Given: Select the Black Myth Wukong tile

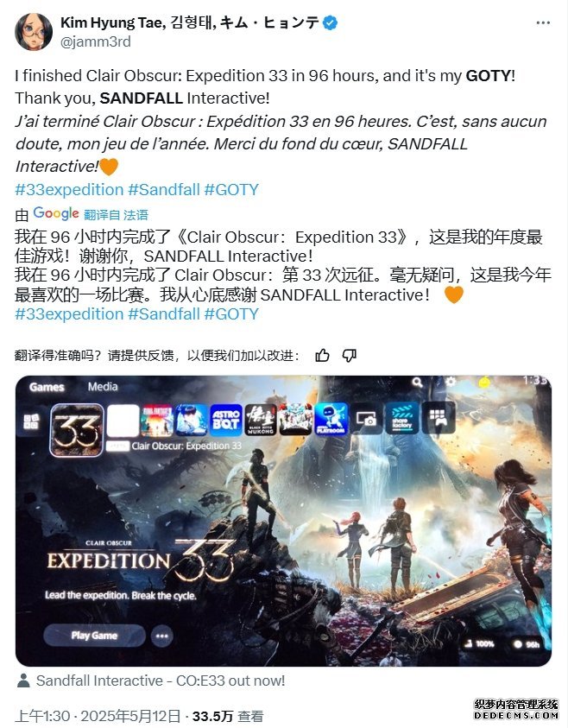Looking at the screenshot, I should point(261,420).
